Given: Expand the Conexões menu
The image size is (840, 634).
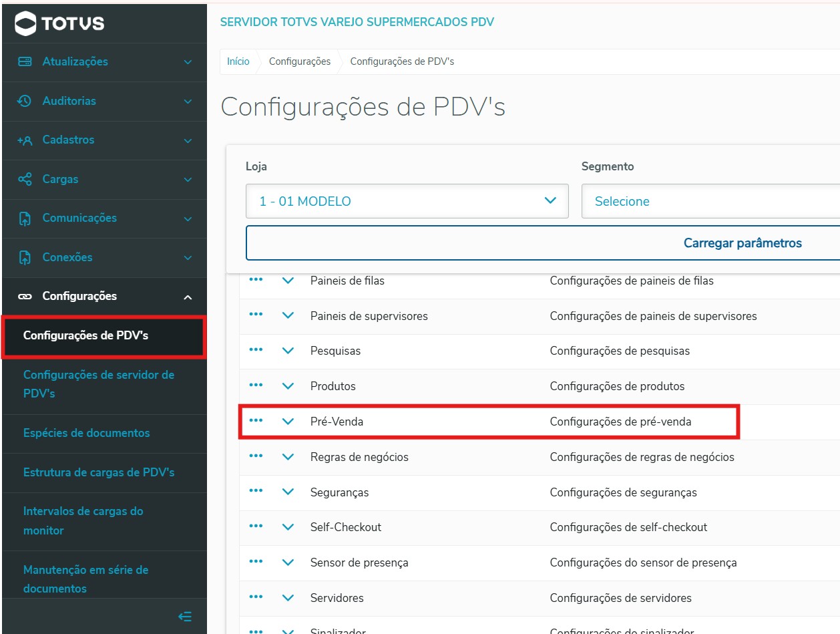Looking at the screenshot, I should [x=188, y=258].
